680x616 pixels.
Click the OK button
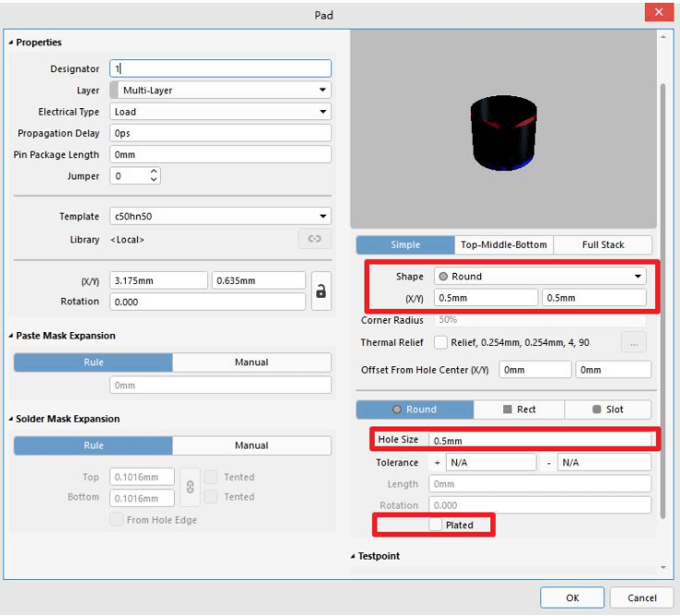tap(572, 598)
